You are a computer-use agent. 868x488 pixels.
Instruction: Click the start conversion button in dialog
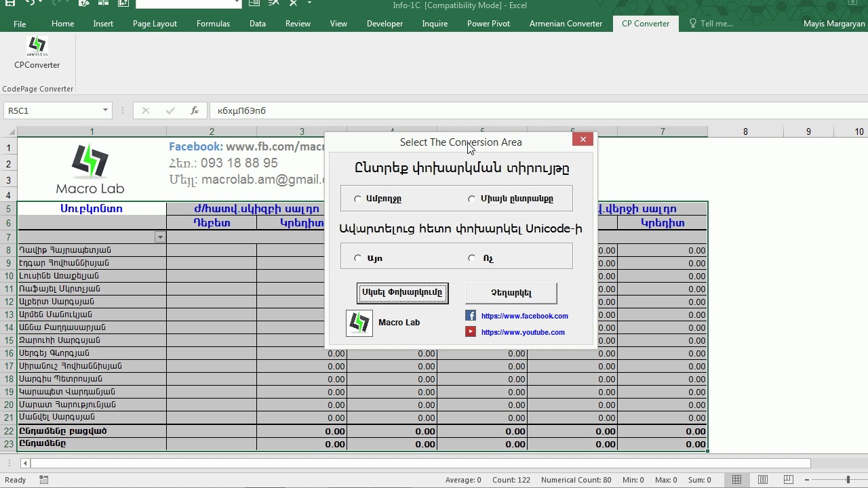(403, 293)
